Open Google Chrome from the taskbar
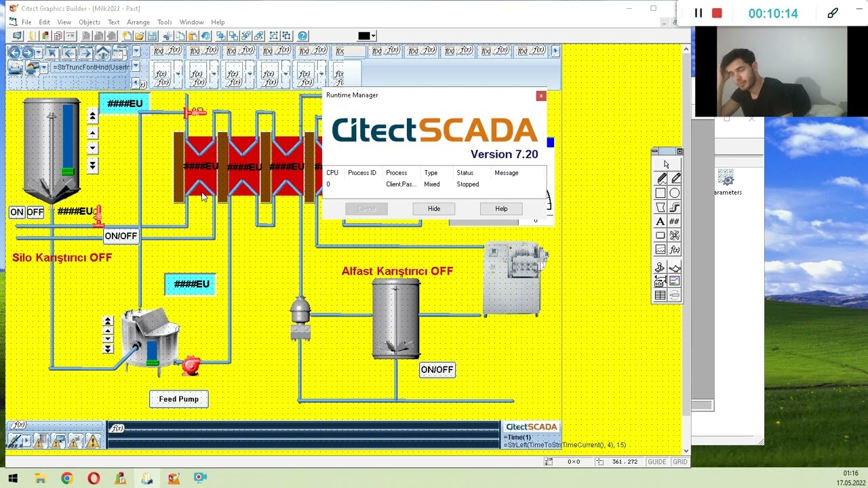Screen dimensions: 868x488 pyautogui.click(x=66, y=479)
